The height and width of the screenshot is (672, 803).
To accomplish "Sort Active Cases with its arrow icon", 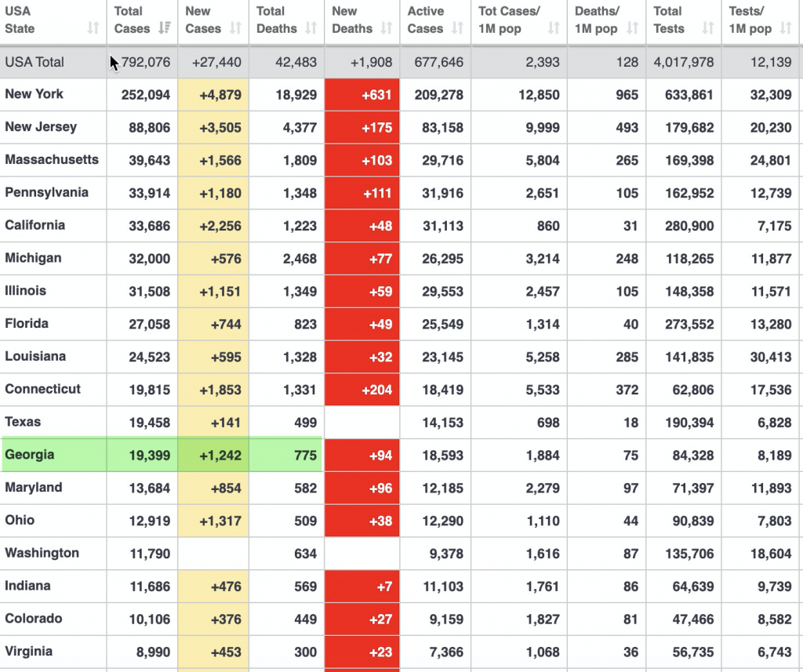I will click(458, 28).
